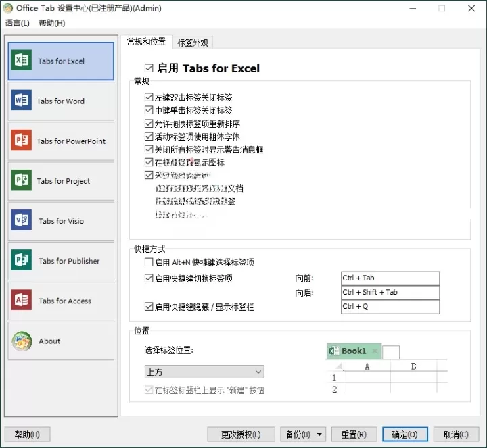Image resolution: width=487 pixels, height=448 pixels.
Task: Open the 语言(L) menu
Action: click(x=18, y=23)
